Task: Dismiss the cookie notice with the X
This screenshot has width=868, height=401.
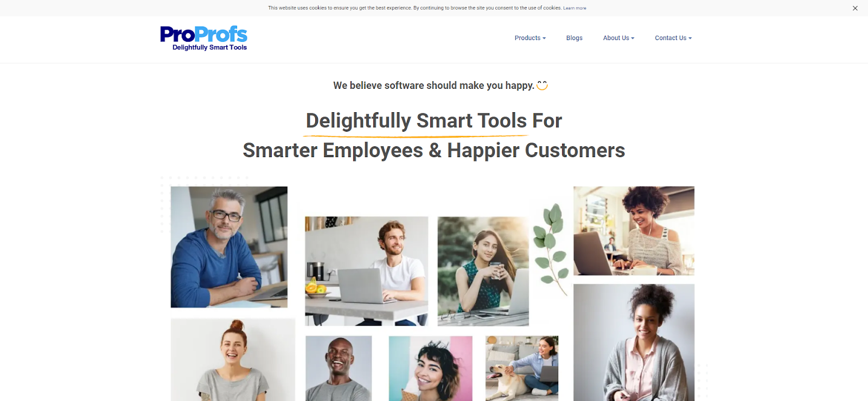Action: (x=855, y=8)
